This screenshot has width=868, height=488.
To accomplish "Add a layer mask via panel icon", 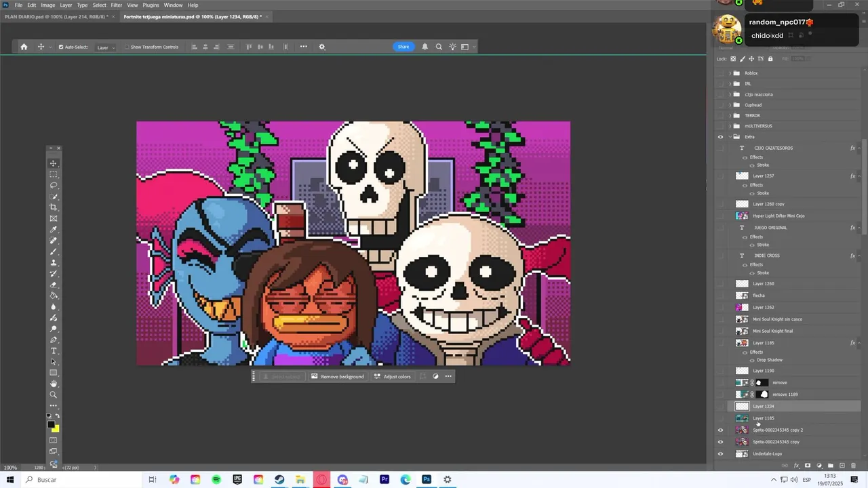I will click(808, 466).
